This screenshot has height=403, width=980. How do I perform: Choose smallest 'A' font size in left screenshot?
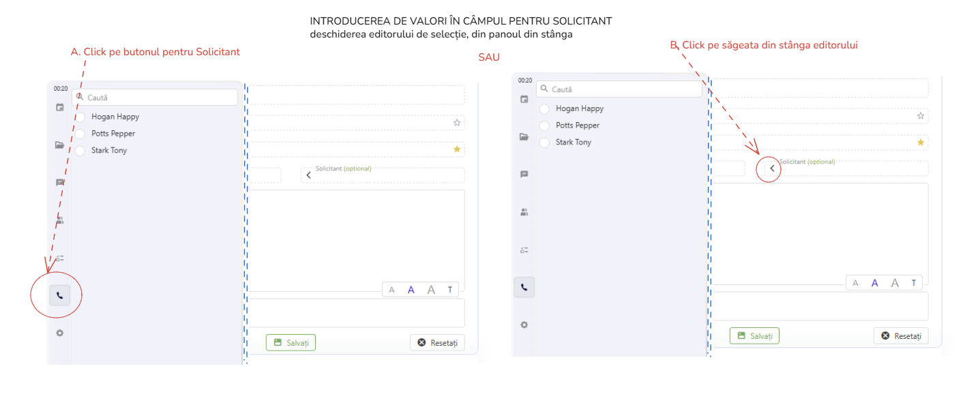click(x=391, y=290)
